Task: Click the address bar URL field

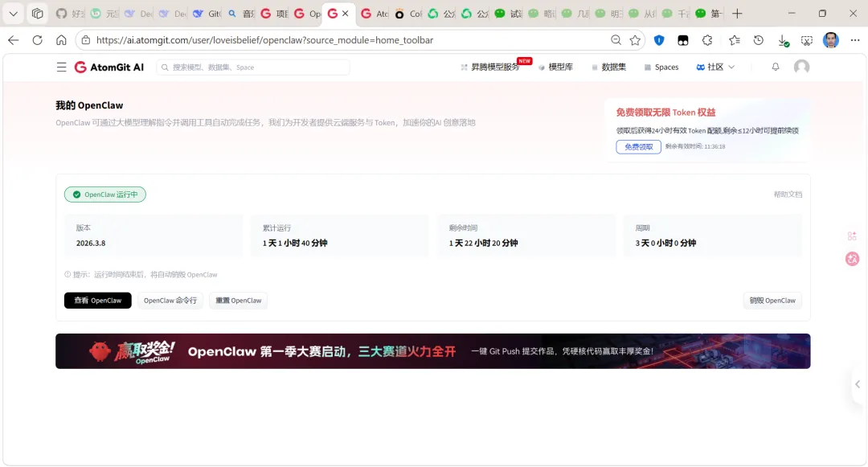Action: tap(349, 40)
